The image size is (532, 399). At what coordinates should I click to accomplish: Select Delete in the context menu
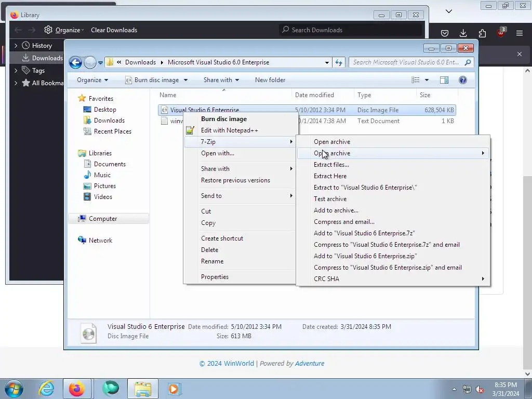pos(240,250)
